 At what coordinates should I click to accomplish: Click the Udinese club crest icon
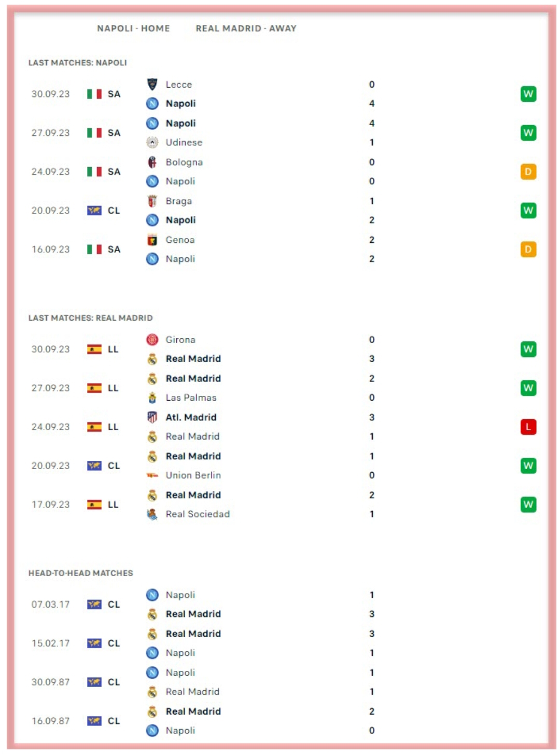tap(152, 142)
